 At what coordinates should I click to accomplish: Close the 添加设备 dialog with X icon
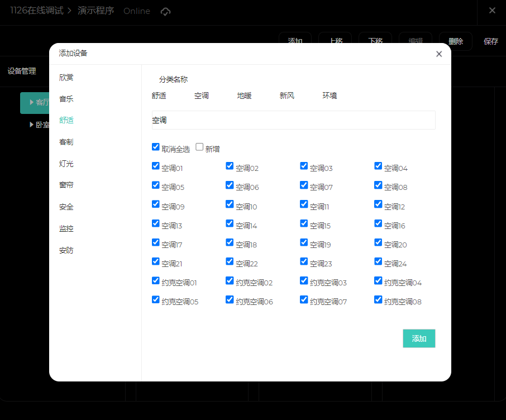439,54
